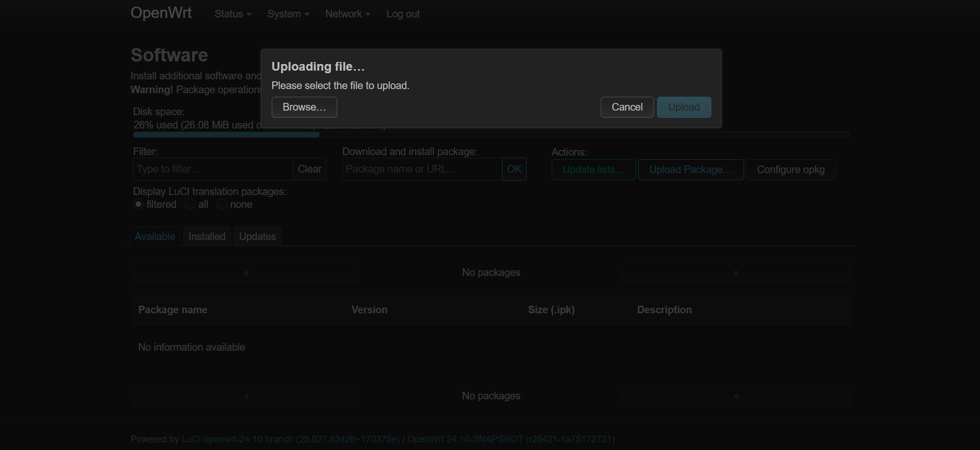Viewport: 980px width, 450px height.
Task: Open the OpenWrt 24.10-SNAPSHOT footer link
Action: pyautogui.click(x=511, y=439)
